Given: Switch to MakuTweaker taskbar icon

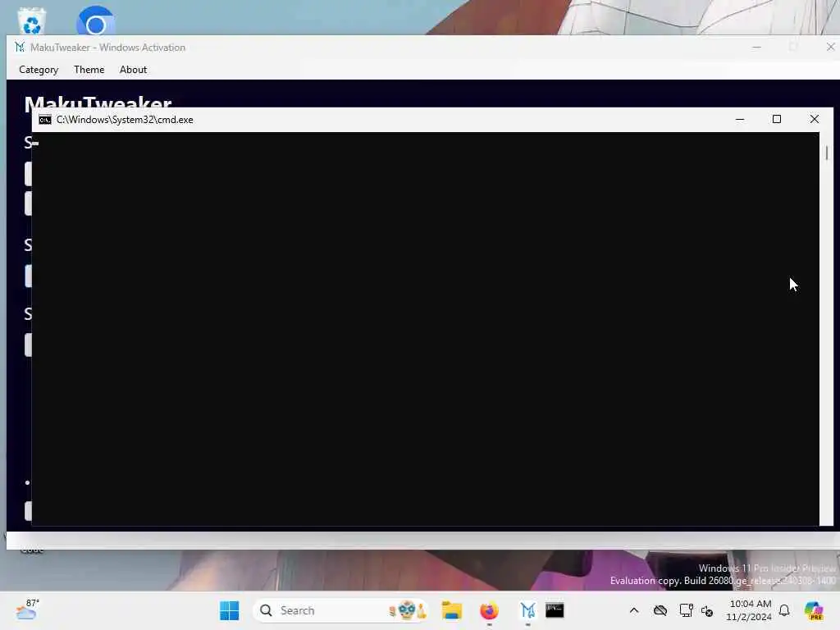Looking at the screenshot, I should [527, 610].
